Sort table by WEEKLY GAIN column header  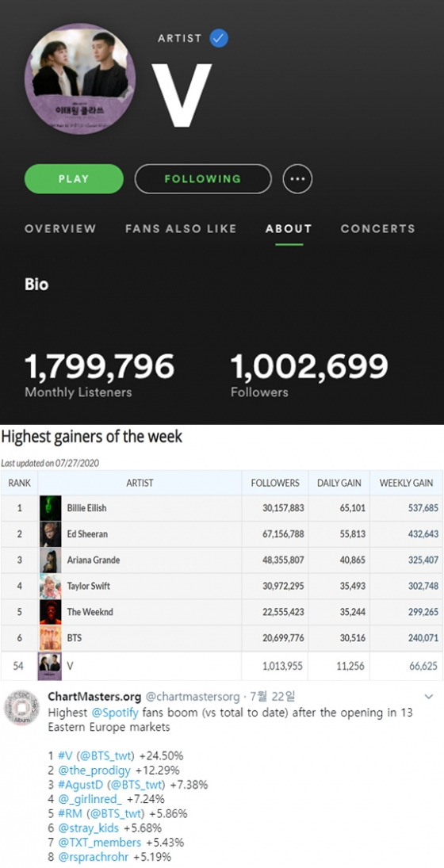407,484
